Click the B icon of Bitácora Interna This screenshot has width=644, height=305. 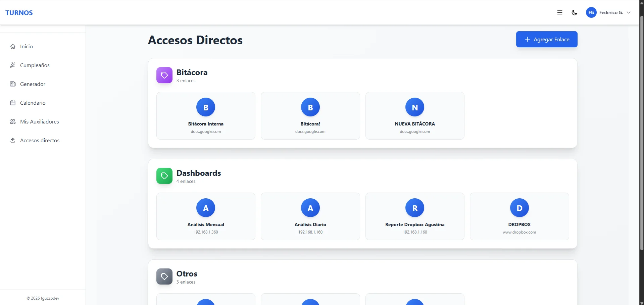point(206,107)
